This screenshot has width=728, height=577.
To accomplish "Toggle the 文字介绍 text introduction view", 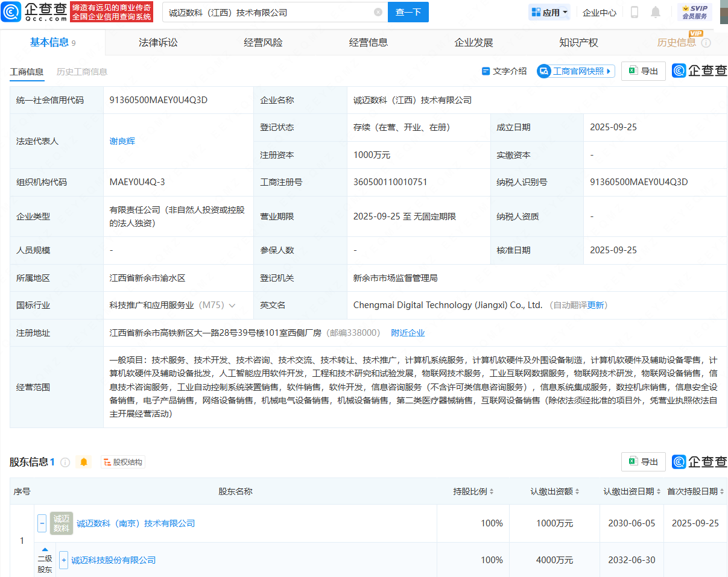I will [x=504, y=71].
